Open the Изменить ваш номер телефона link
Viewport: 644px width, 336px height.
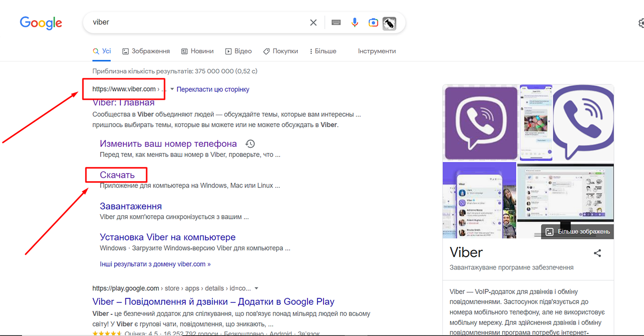(168, 144)
